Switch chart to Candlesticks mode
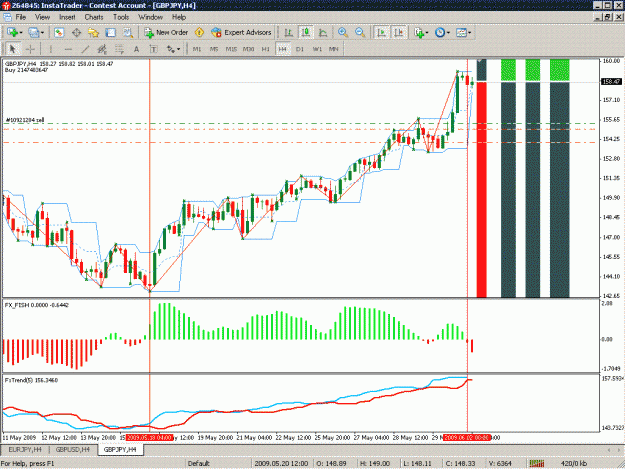This screenshot has height=469, width=625. coord(306,33)
